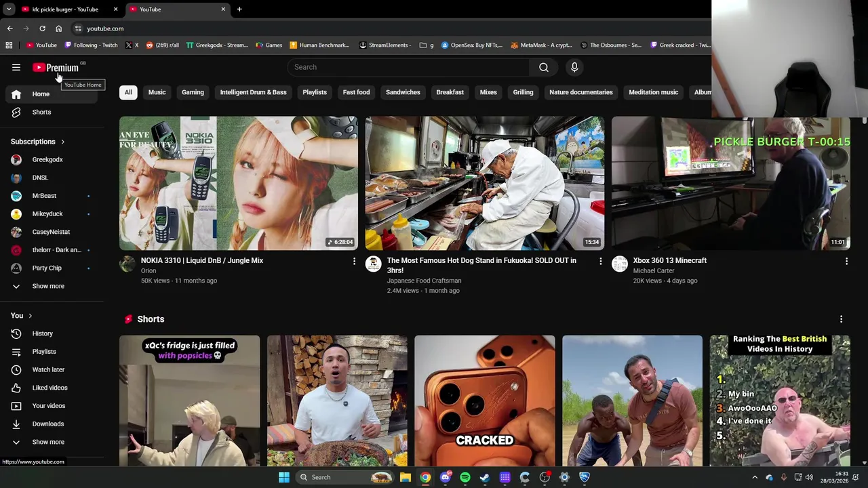Open the tab search dropdown arrow

tap(9, 9)
